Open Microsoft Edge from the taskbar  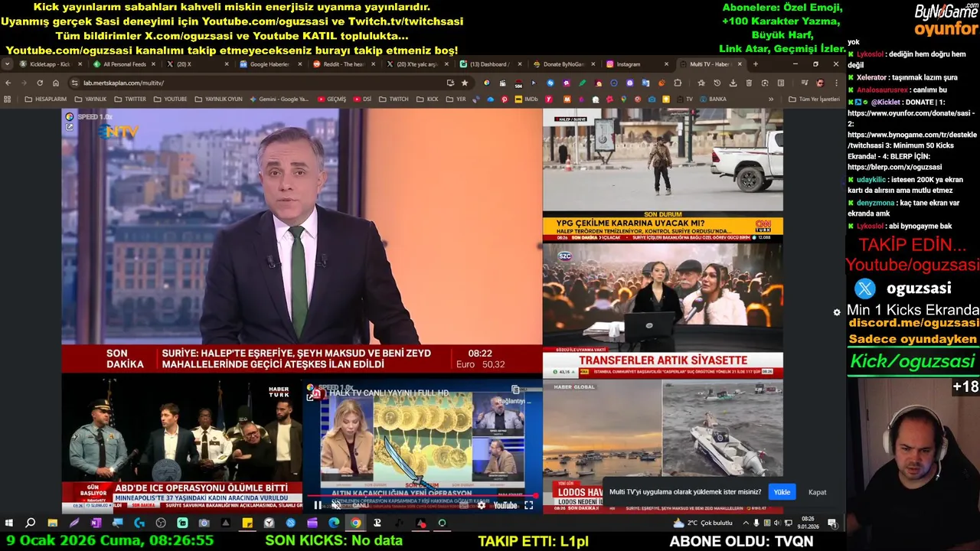point(334,523)
